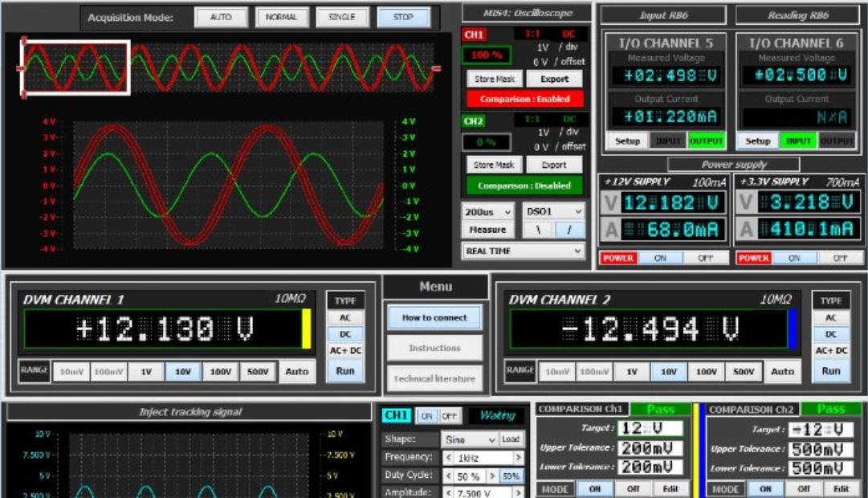This screenshot has width=868, height=498.
Task: Select Auto range on DVM Channel 1
Action: [x=297, y=372]
